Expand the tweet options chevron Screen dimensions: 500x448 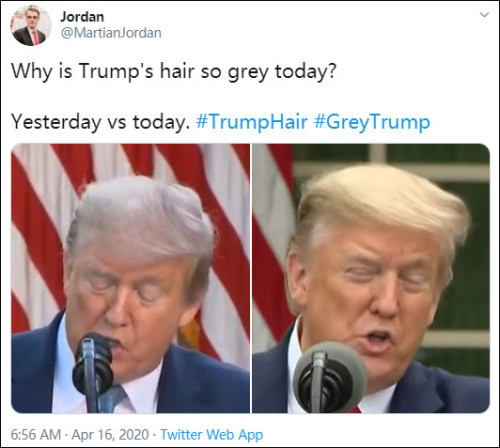click(x=484, y=15)
